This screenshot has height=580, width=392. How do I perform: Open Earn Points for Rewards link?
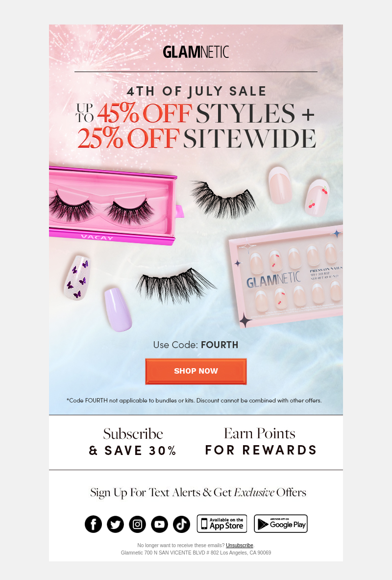tap(261, 442)
